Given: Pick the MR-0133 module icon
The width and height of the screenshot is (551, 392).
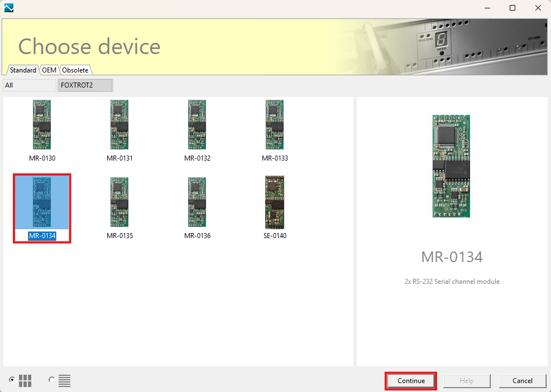Looking at the screenshot, I should pos(275,124).
